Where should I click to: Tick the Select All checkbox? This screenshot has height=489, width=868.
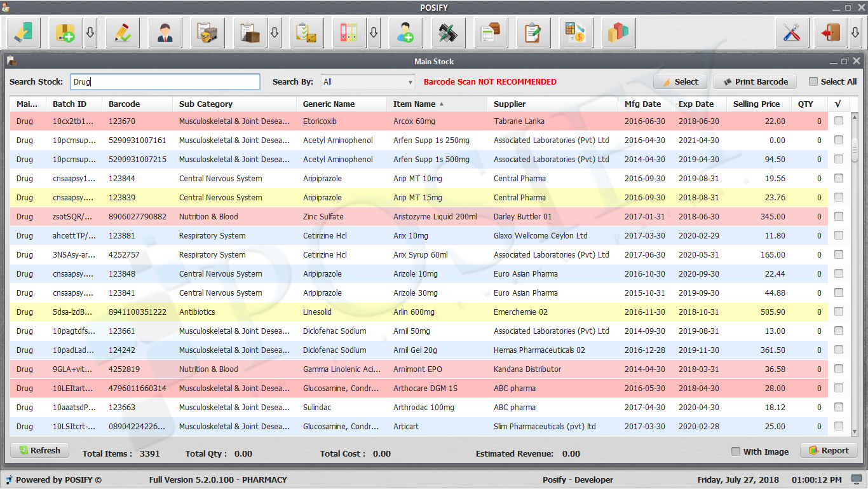point(813,81)
